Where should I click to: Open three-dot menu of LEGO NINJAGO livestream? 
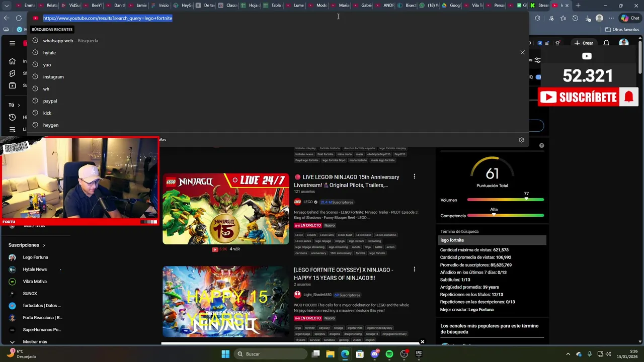pyautogui.click(x=414, y=176)
